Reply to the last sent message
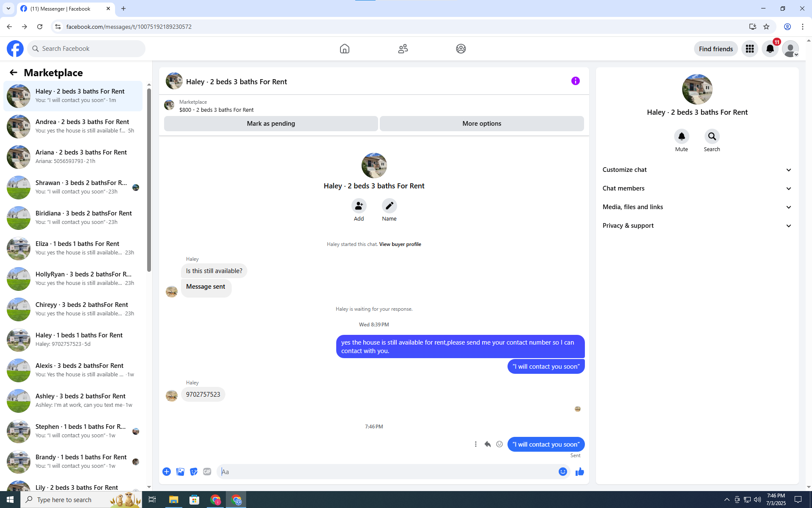This screenshot has width=812, height=508. click(488, 444)
